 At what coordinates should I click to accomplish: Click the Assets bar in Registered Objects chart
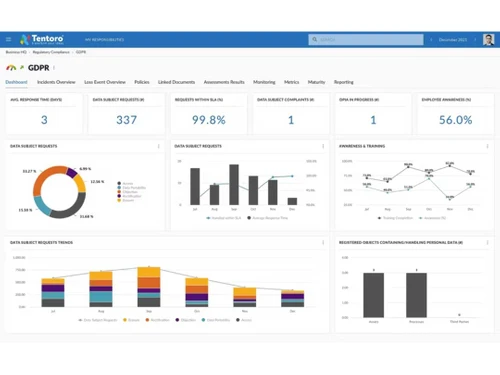click(x=374, y=295)
